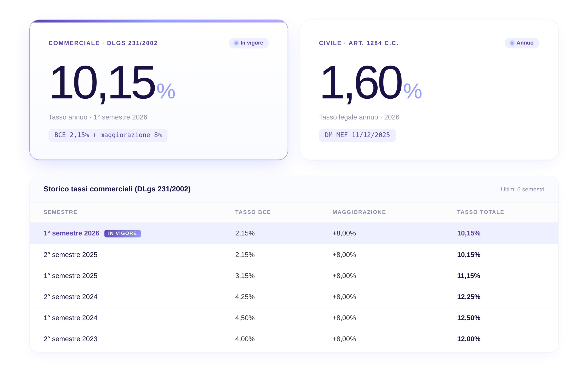
Task: Click the "Storico tassi commerciali (DLgs 231/2002)" table title
Action: 117,189
